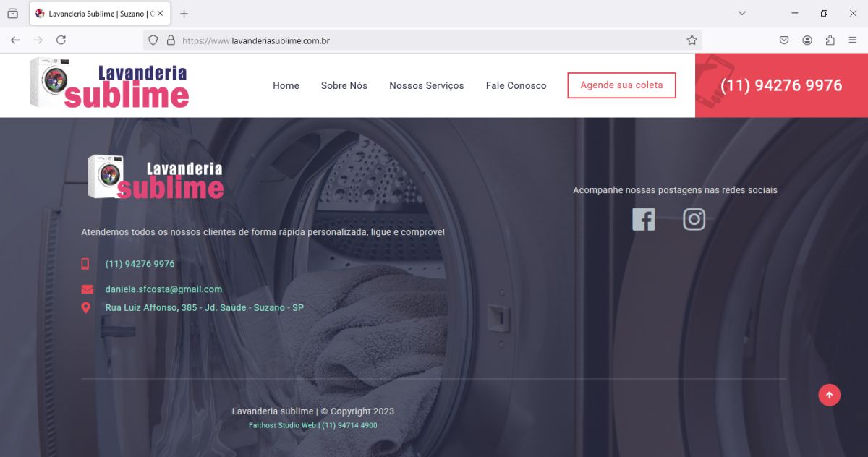Open the Firefox extensions puzzle icon
The height and width of the screenshot is (457, 868).
pos(830,40)
